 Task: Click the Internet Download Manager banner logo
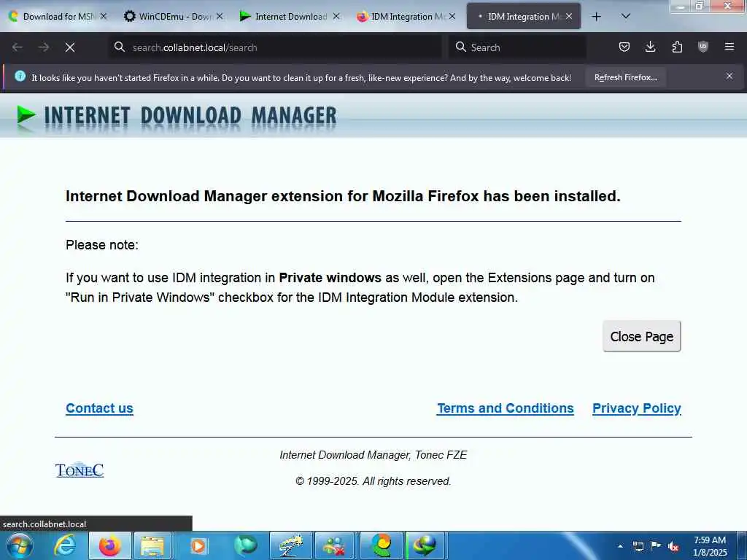[177, 116]
